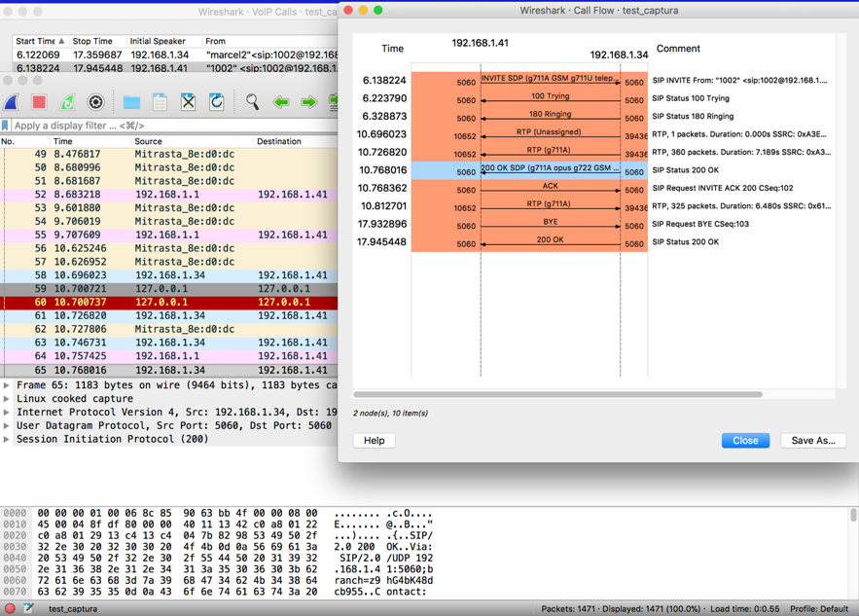Click Close in Call Flow dialog
Image resolution: width=859 pixels, height=616 pixels.
(745, 441)
